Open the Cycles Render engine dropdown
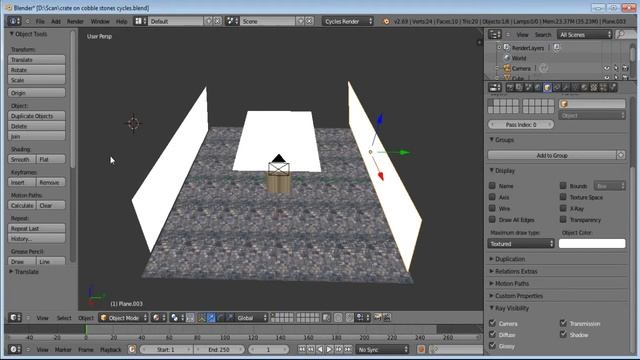The width and height of the screenshot is (640, 360). coord(348,21)
